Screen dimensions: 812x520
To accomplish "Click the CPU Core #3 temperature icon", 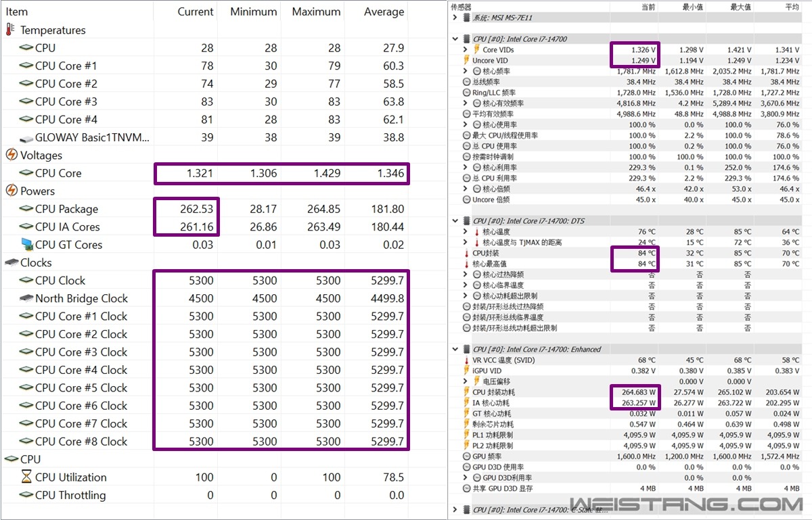I will (x=26, y=101).
